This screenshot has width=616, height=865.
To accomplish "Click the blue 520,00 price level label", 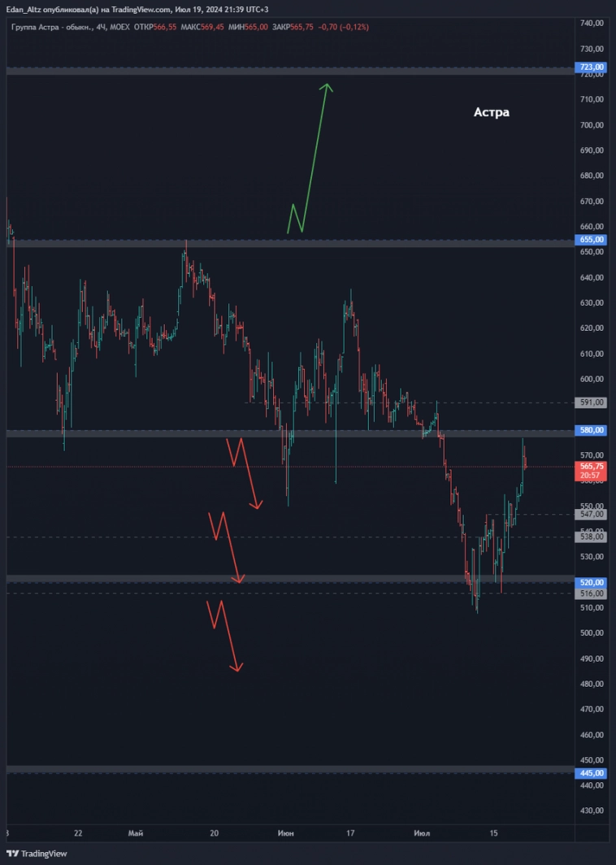I will click(592, 583).
